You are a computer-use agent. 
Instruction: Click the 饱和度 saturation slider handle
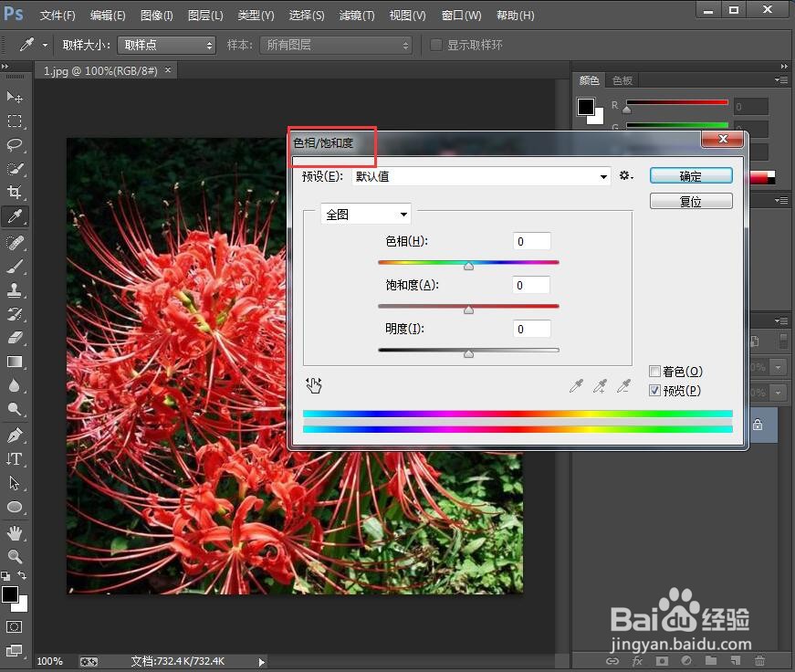tap(468, 310)
